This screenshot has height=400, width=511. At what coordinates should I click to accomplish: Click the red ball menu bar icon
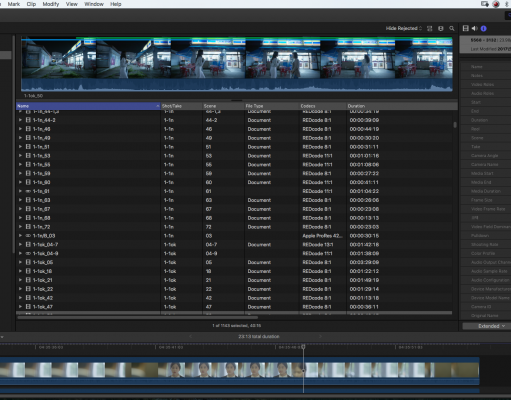tap(496, 4)
